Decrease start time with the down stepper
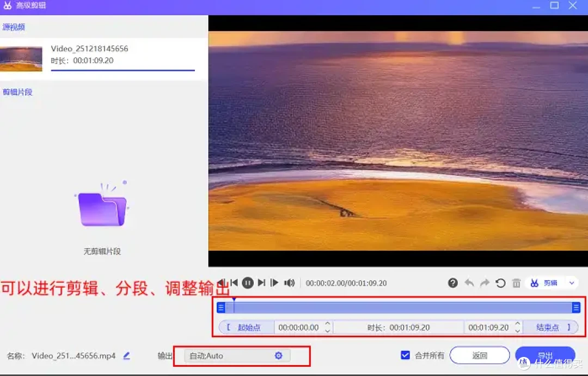 pos(327,331)
